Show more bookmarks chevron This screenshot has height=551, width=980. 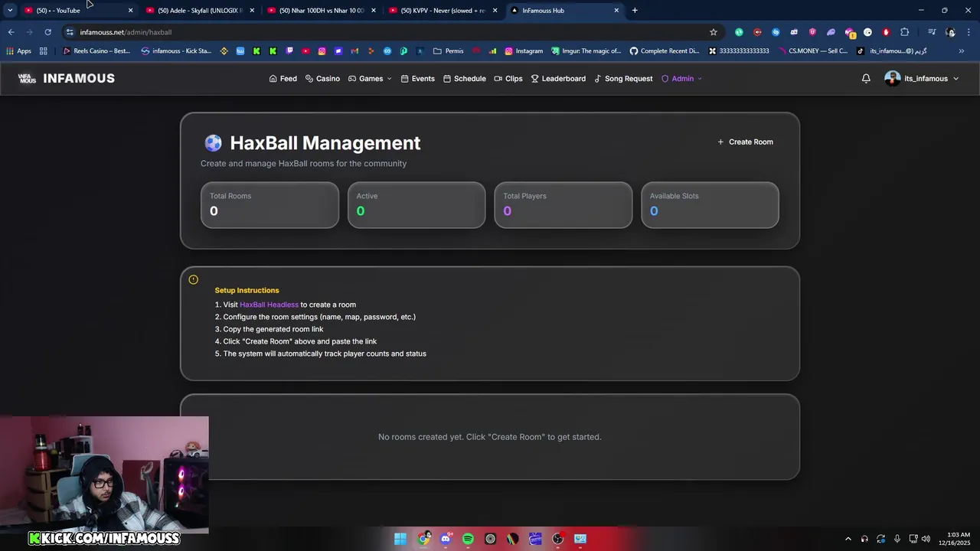pyautogui.click(x=961, y=51)
